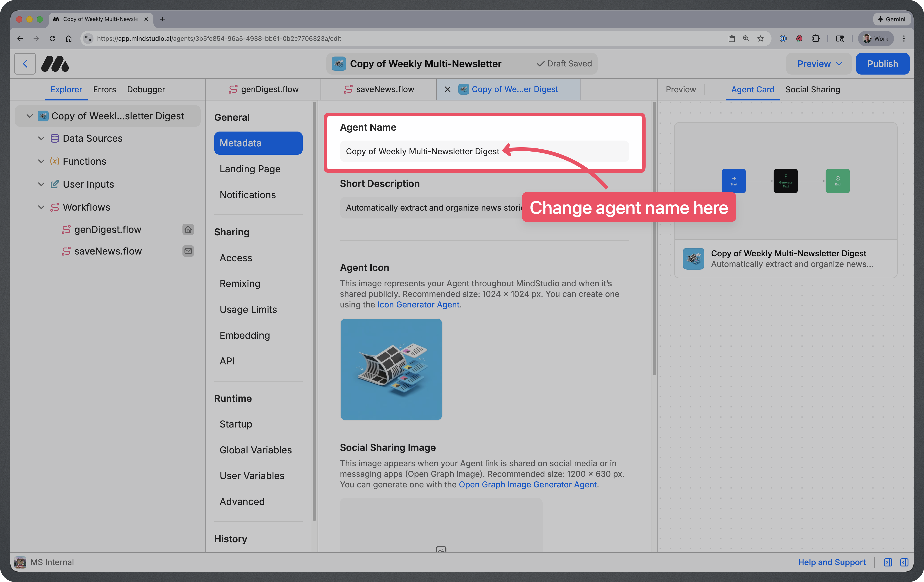924x582 pixels.
Task: Click the mail icon next to saveNews.flow
Action: click(x=188, y=251)
